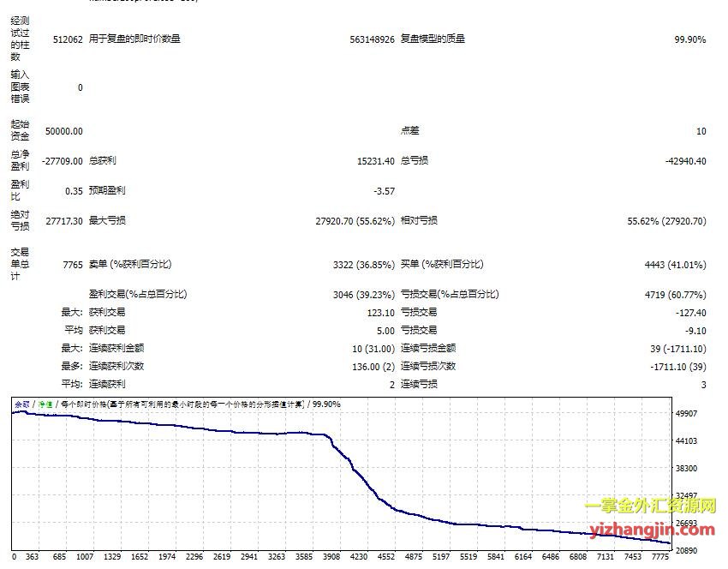728x569 pixels.
Task: Select the value 55.62% (27920.70)
Action: pyautogui.click(x=666, y=221)
